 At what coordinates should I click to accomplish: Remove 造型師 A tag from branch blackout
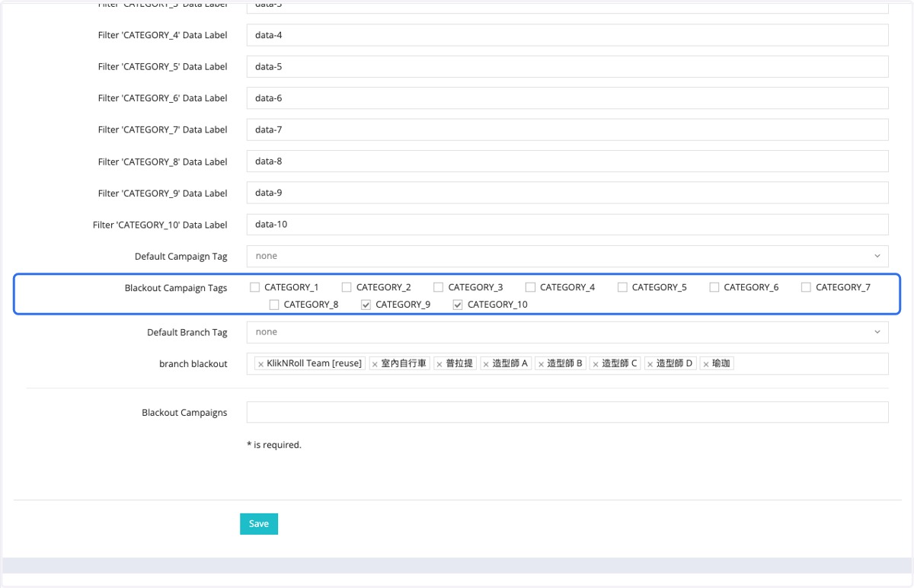(x=486, y=364)
